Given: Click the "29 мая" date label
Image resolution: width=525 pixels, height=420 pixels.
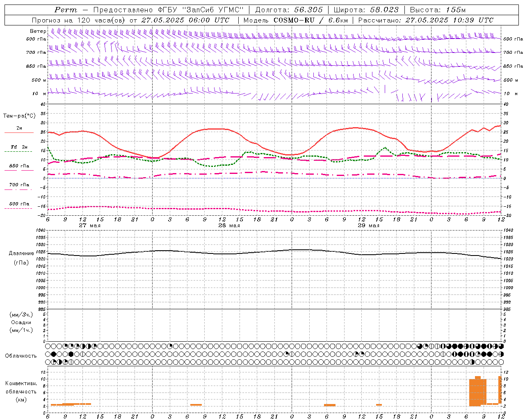Looking at the screenshot, I should [369, 226].
